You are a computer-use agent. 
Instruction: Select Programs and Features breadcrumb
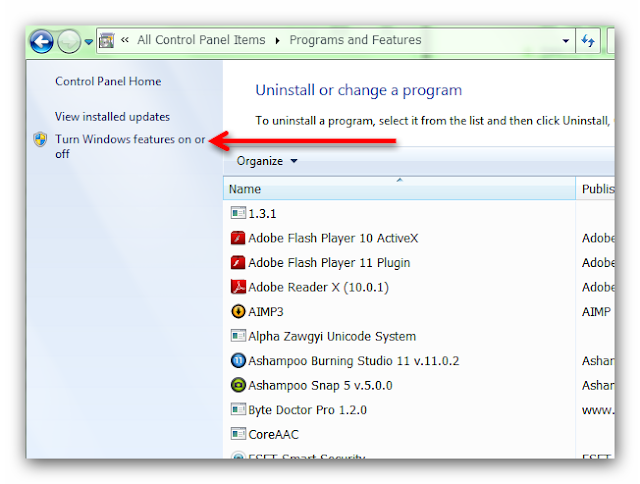(x=356, y=40)
